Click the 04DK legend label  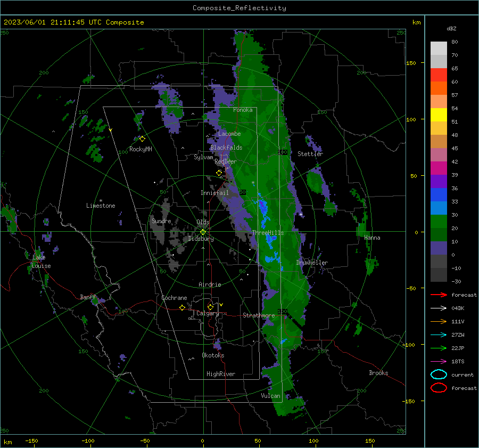point(458,308)
